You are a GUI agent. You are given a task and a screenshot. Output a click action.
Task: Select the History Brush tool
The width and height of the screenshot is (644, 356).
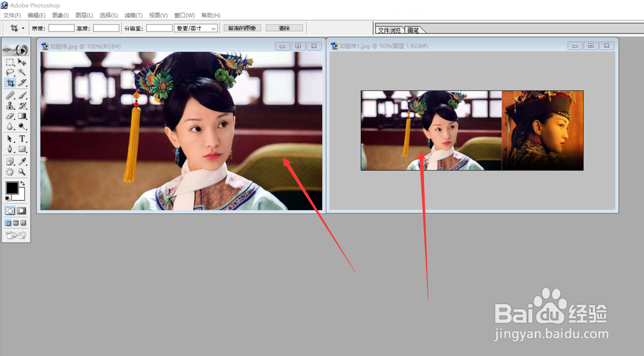click(22, 106)
